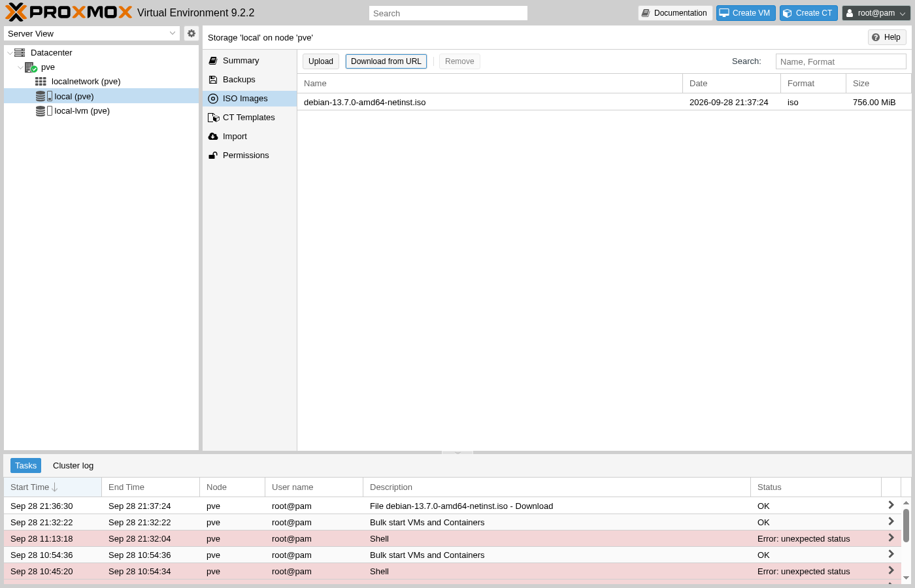Sort tasks by Node column
915x588 pixels.
coord(233,487)
